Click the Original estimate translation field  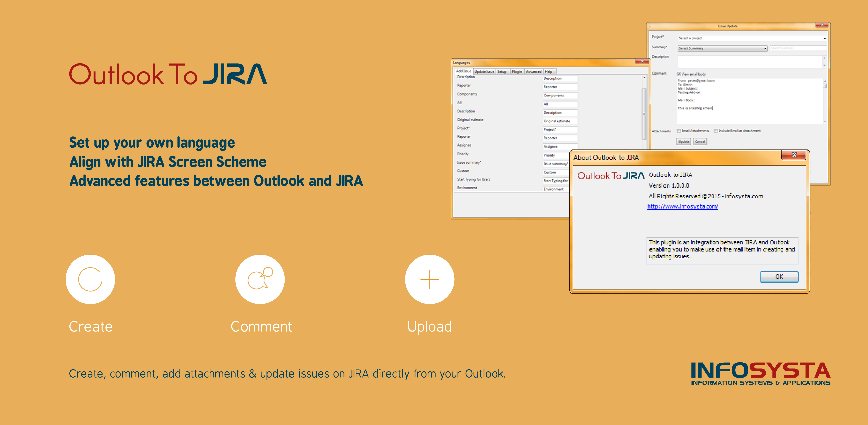coord(560,121)
